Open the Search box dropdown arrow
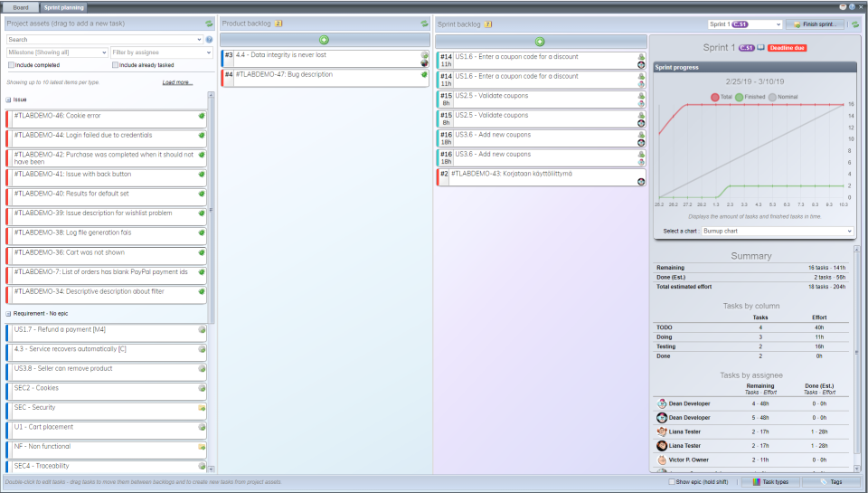Viewport: 868px width, 493px height. coord(199,40)
